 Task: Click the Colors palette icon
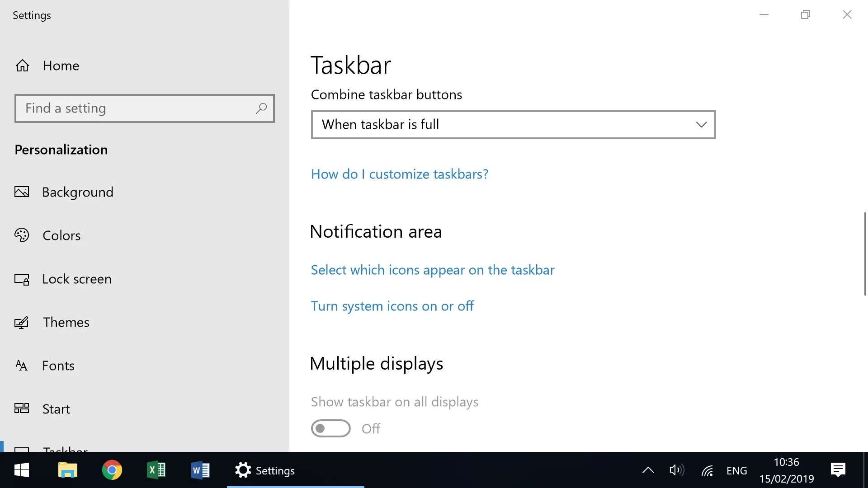(22, 235)
